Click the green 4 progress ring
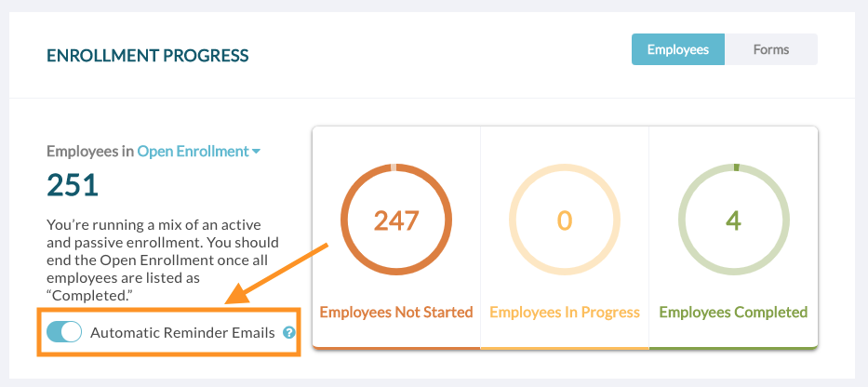The image size is (868, 387). (733, 220)
